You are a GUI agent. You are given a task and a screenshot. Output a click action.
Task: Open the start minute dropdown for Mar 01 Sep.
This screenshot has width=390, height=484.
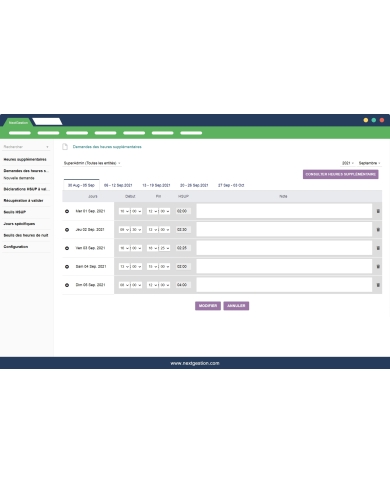pos(136,211)
